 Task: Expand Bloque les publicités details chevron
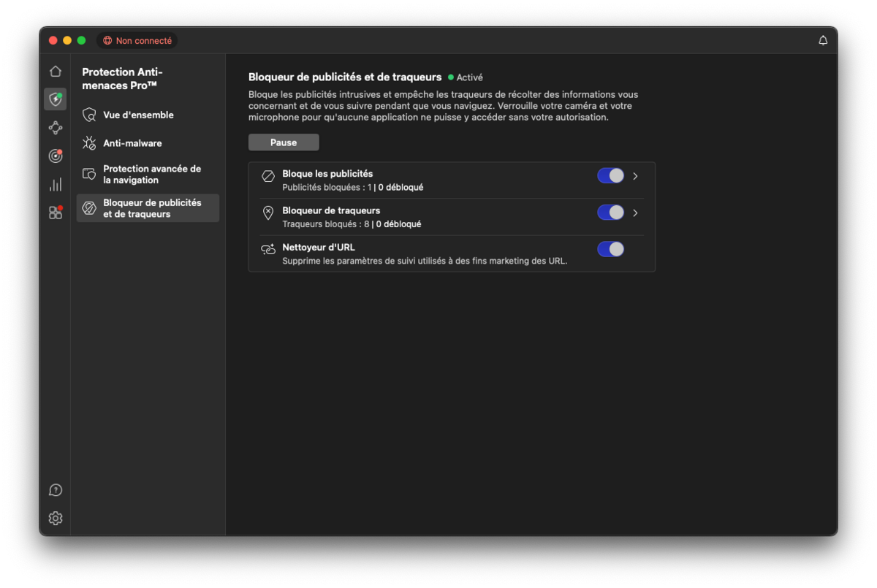click(x=635, y=176)
